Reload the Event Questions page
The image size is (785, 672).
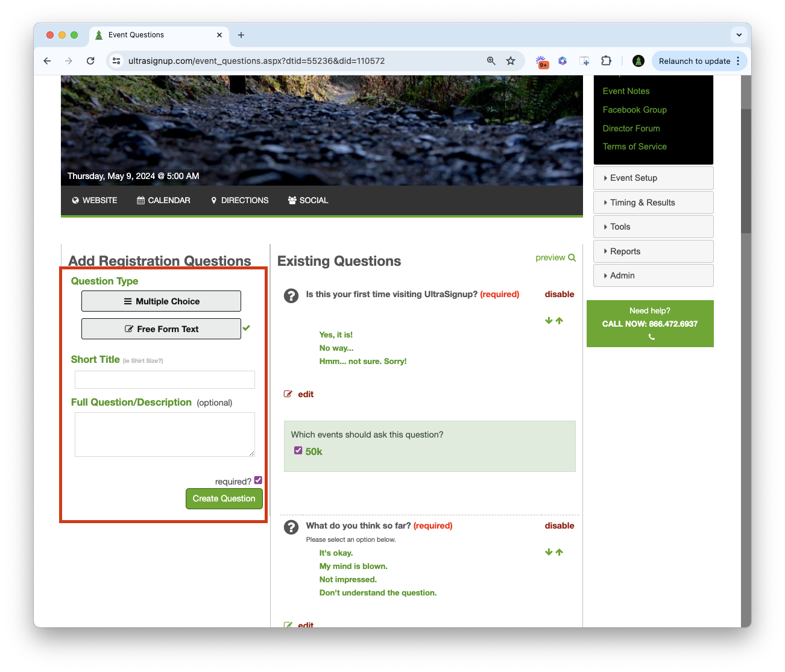coord(90,61)
